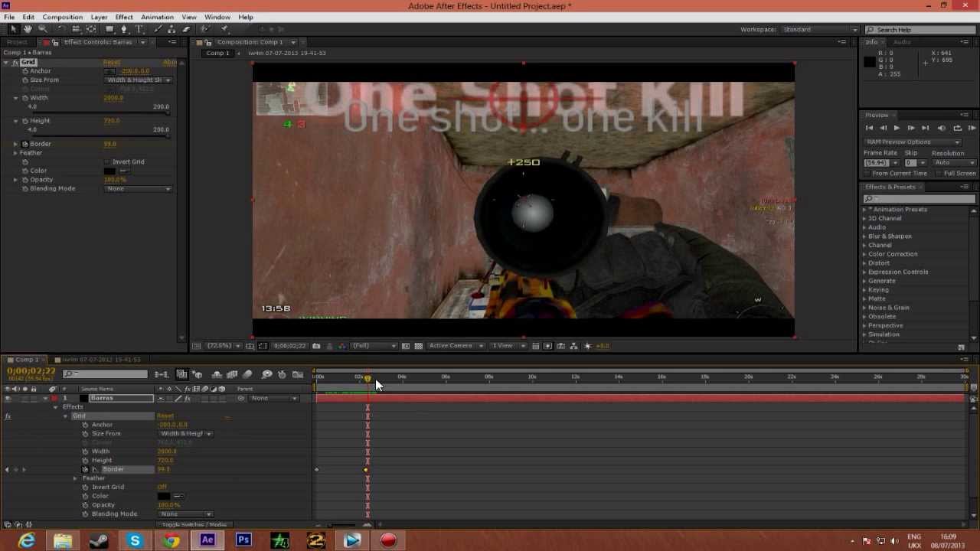Click the Color eyedropper in timeline
Image resolution: width=980 pixels, height=551 pixels.
[x=178, y=496]
